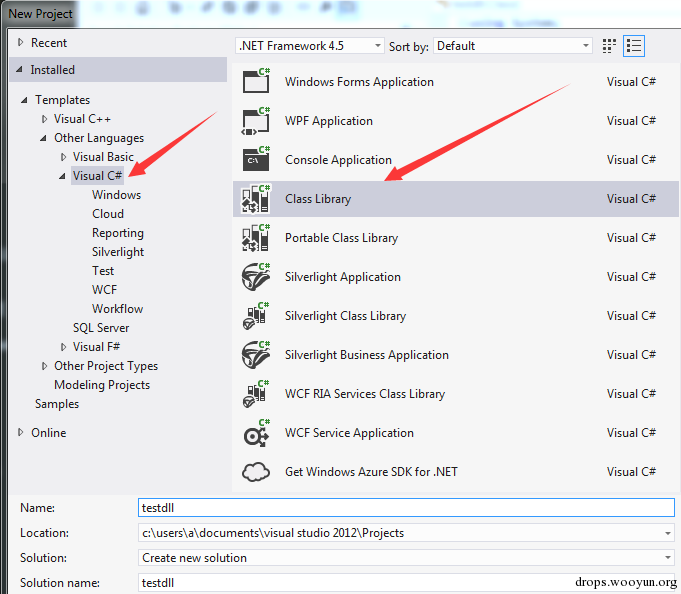Image resolution: width=681 pixels, height=594 pixels.
Task: Expand the Visual Basic node arrow
Action: point(63,157)
